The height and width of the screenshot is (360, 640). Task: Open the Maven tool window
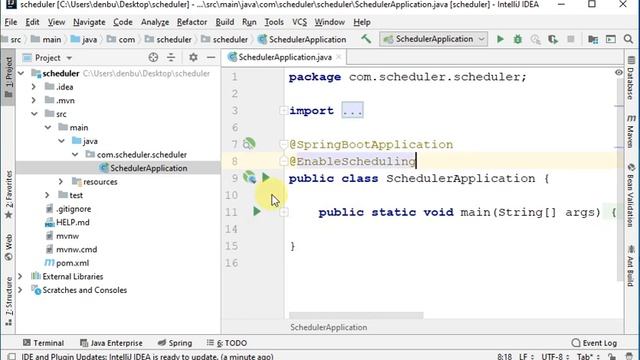[631, 131]
